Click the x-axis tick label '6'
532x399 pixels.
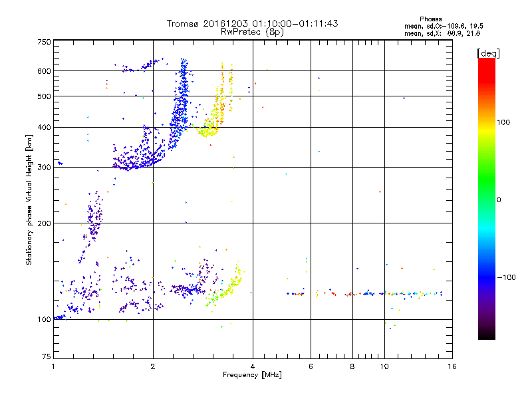click(x=311, y=366)
